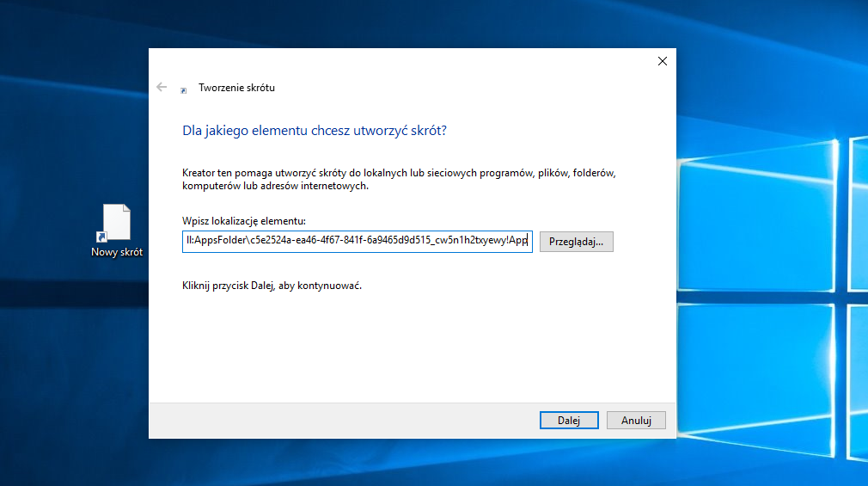Click the shortcut icon beside Tworzenie skrótu
The width and height of the screenshot is (868, 486).
coord(184,90)
